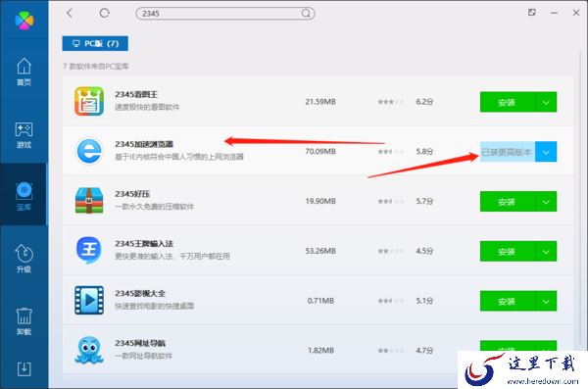588x389 pixels.
Task: Click the 2345王牌输入法 app icon
Action: [x=89, y=250]
